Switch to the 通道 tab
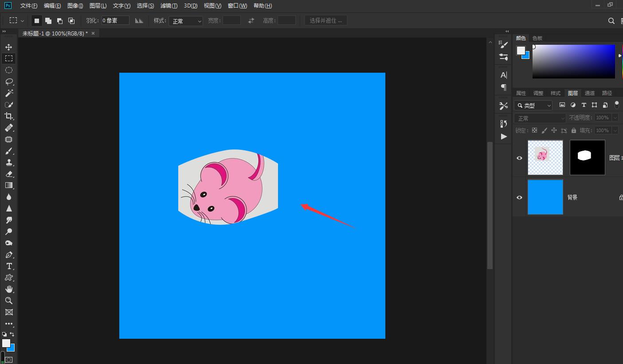The image size is (623, 364). [x=590, y=93]
